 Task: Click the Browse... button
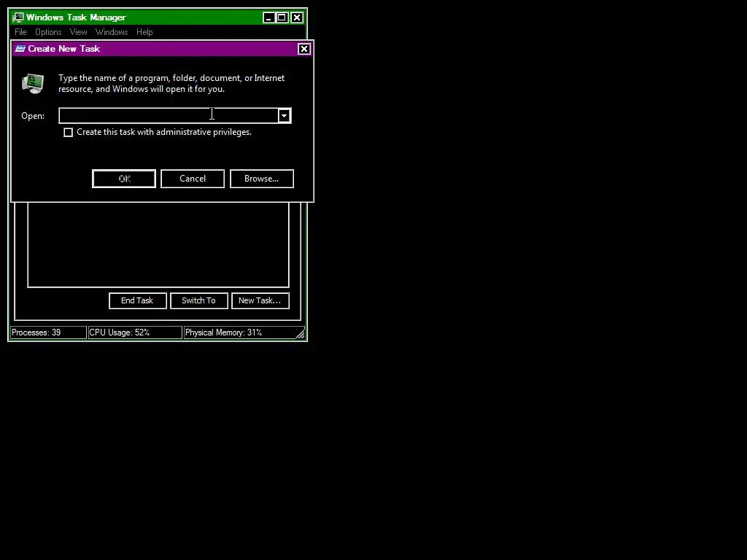tap(262, 179)
